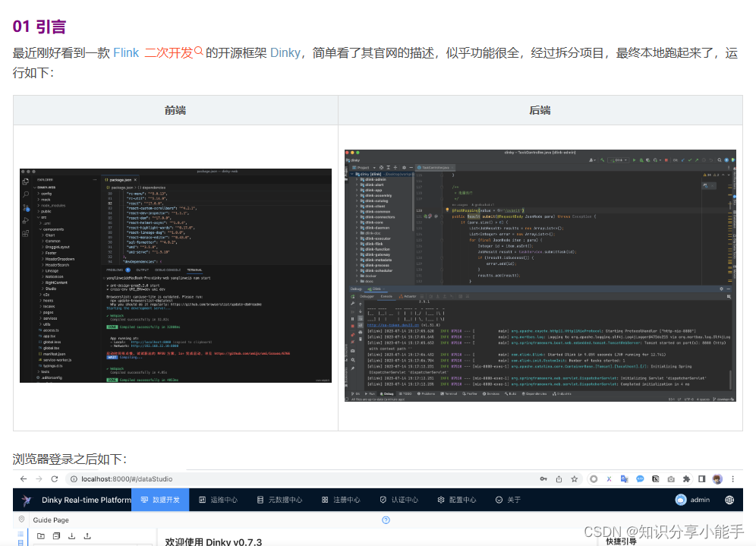Click the language globe icon
Image resolution: width=756 pixels, height=546 pixels.
[x=729, y=500]
